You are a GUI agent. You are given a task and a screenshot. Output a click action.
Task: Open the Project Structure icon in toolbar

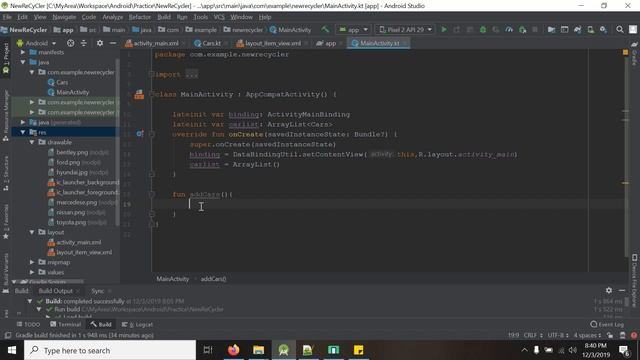click(x=551, y=29)
